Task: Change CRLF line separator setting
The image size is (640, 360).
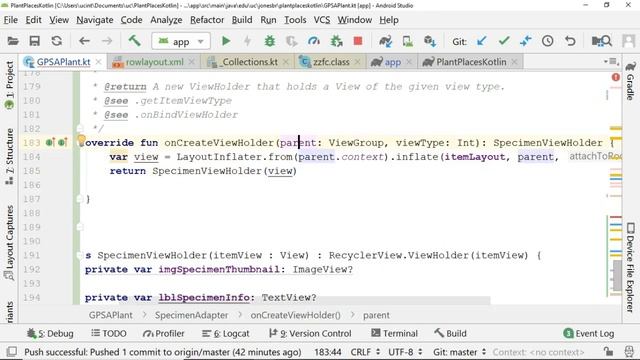Action: [x=365, y=352]
